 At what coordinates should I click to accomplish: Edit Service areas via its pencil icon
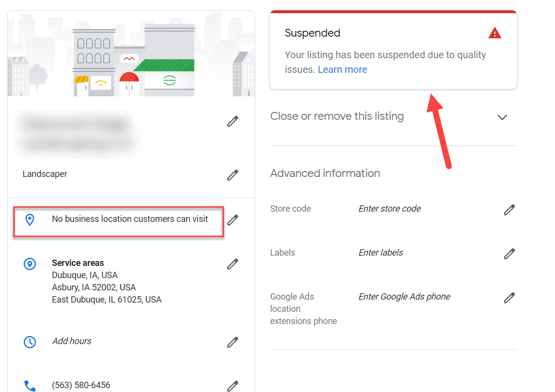pos(233,264)
